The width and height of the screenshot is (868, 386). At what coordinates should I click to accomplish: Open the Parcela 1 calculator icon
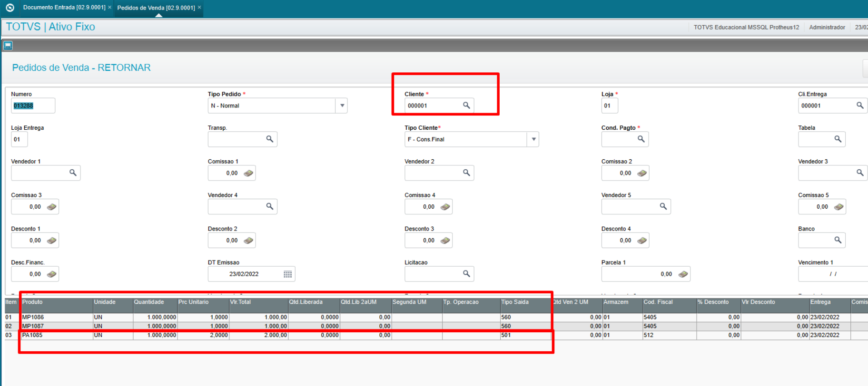(683, 274)
